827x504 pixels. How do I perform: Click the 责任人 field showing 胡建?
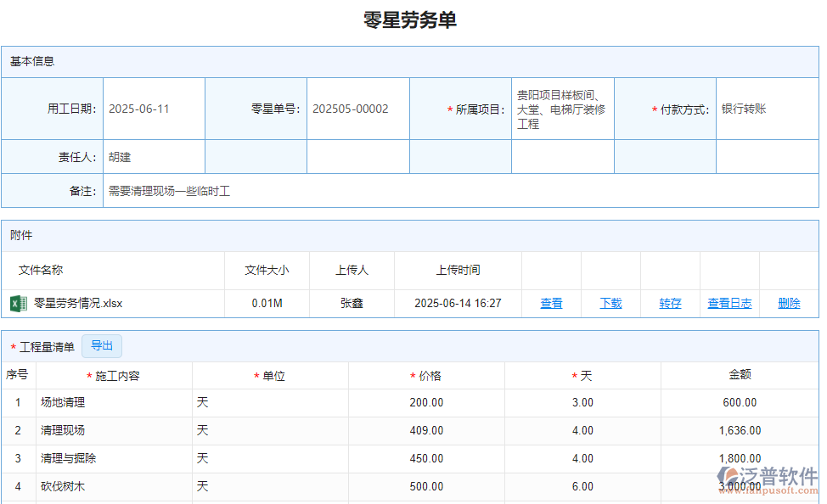tap(153, 157)
